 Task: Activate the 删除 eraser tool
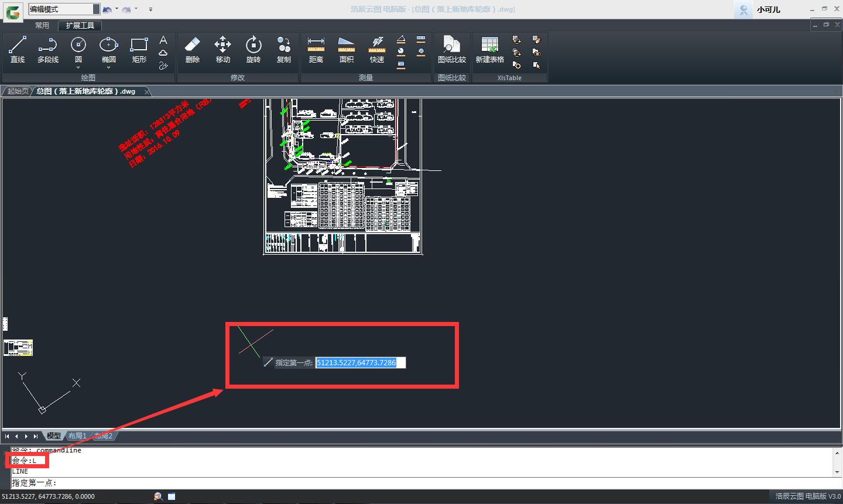coord(192,50)
